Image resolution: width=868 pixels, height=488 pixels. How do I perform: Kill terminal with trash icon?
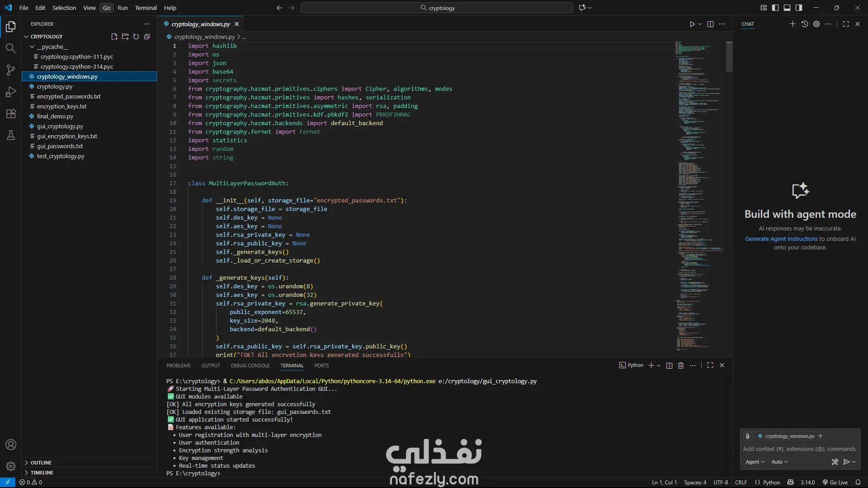tap(681, 366)
